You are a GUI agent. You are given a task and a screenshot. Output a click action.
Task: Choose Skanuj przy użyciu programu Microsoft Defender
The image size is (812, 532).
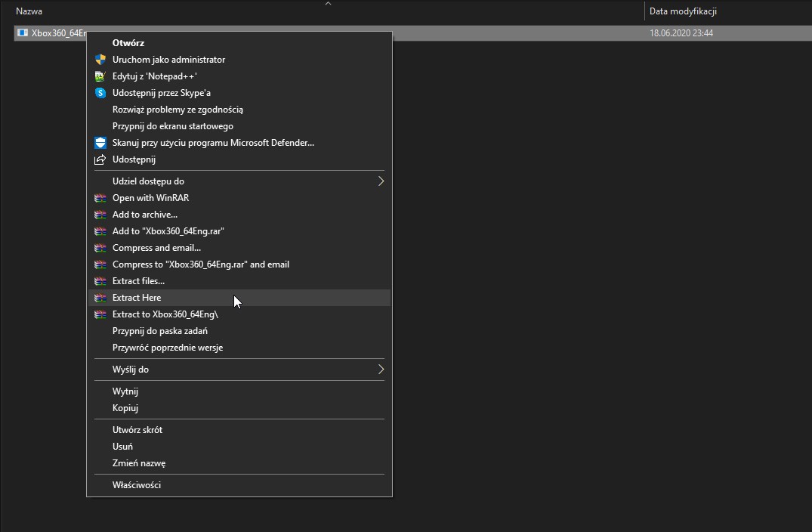click(239, 143)
